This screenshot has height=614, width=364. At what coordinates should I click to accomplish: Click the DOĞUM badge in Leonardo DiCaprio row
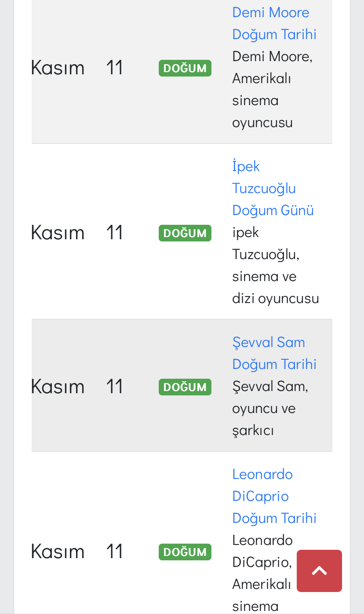coord(185,552)
